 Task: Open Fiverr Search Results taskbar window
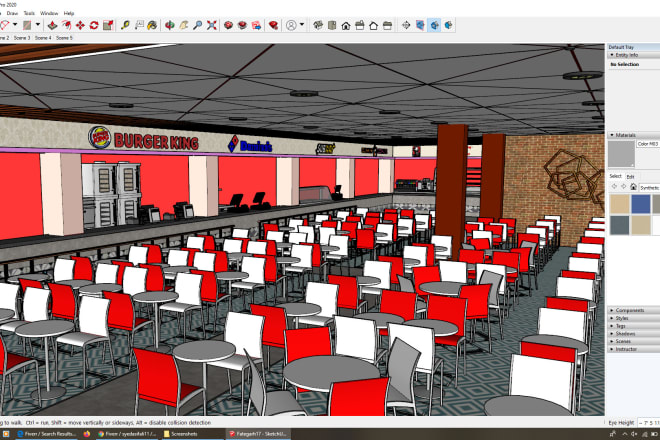point(46,434)
